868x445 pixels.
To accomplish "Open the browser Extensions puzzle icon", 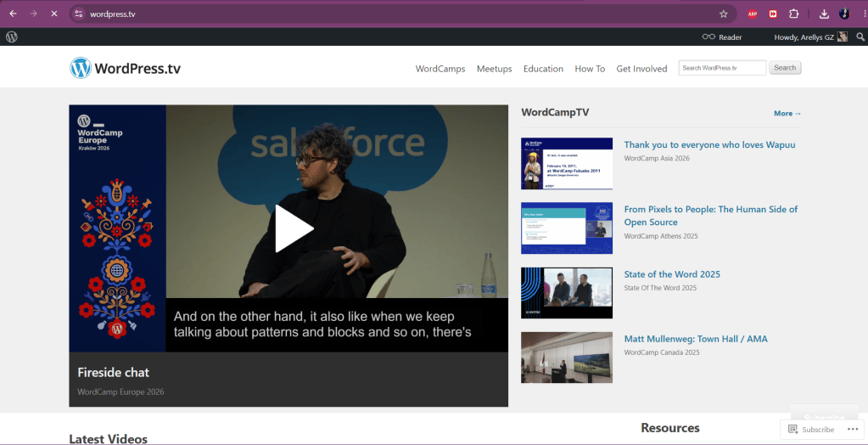I will click(794, 14).
